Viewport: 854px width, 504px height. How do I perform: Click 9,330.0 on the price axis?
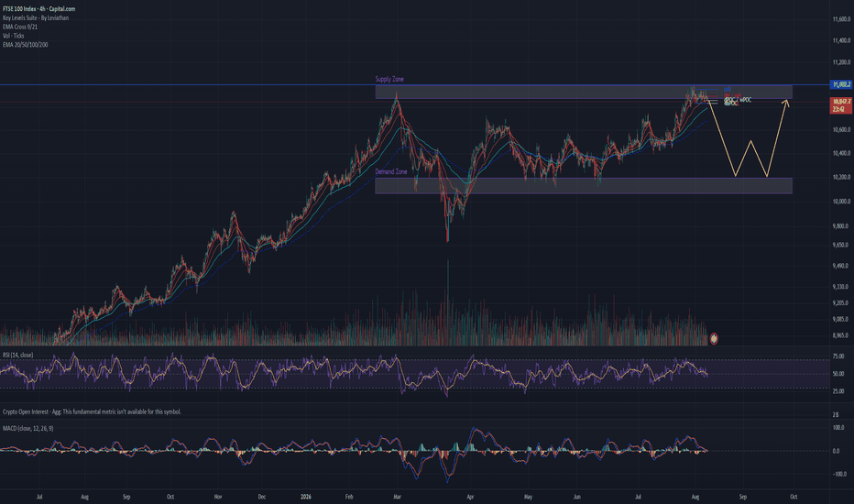tap(841, 287)
